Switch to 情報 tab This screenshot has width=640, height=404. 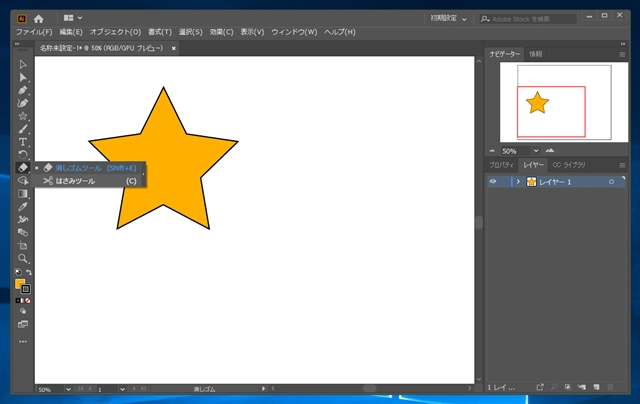click(536, 54)
